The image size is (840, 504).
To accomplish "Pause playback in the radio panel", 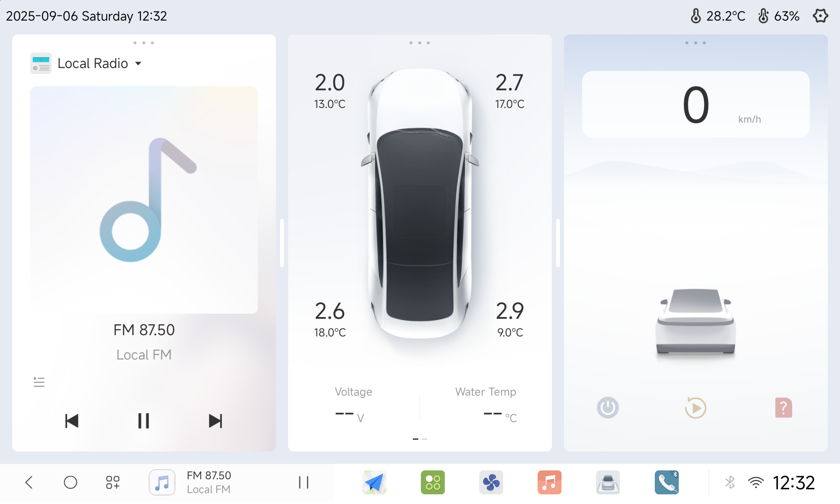I will coord(144,421).
